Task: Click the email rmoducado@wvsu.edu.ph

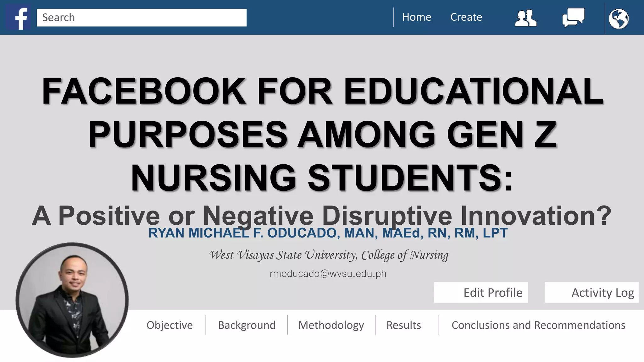Action: click(x=328, y=274)
